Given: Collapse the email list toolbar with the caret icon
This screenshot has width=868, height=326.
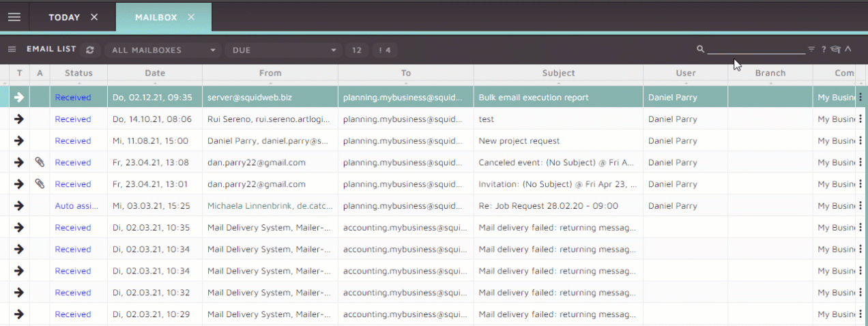Looking at the screenshot, I should 848,49.
